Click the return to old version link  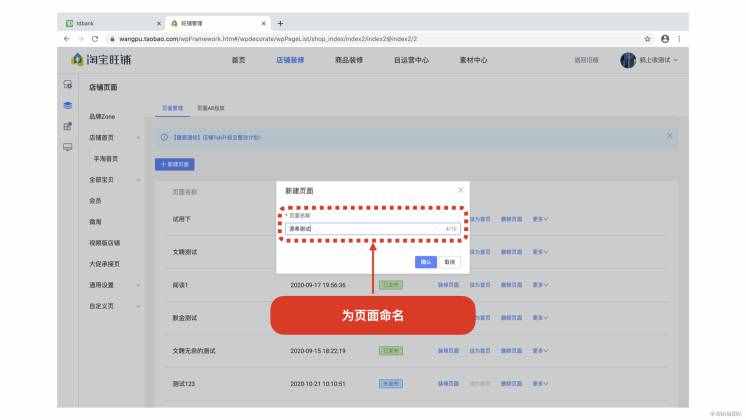click(586, 60)
